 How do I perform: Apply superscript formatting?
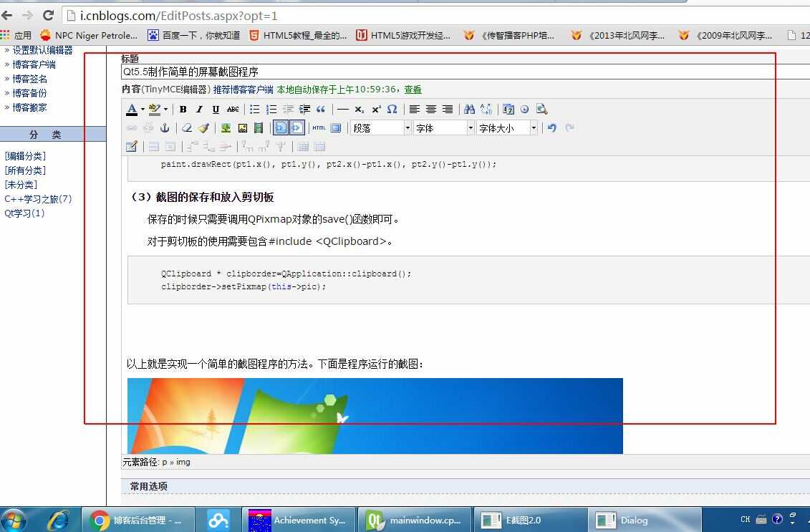[376, 109]
